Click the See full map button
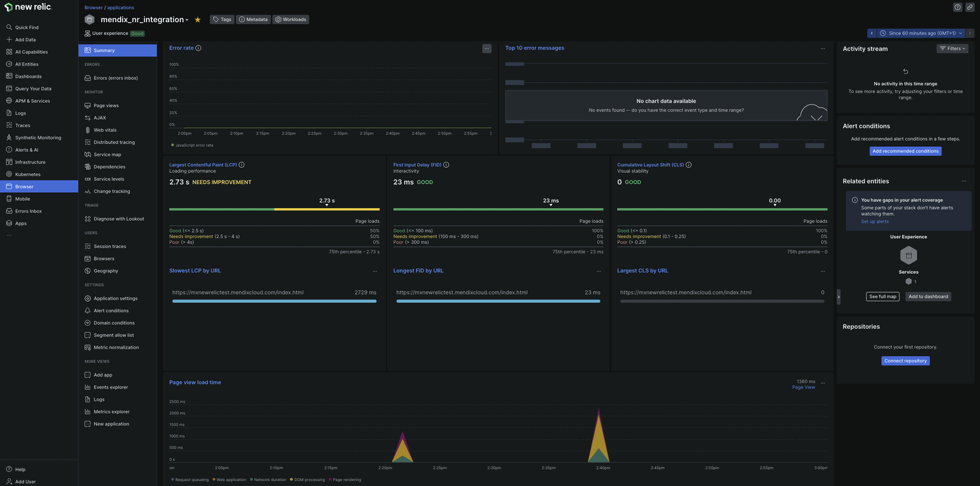980x486 pixels. coord(883,297)
